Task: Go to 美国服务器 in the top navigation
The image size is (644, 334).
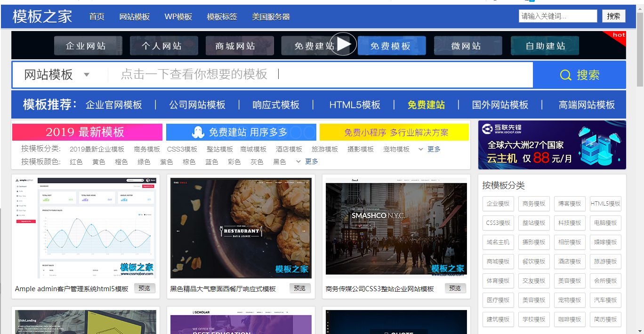Action: (x=271, y=16)
